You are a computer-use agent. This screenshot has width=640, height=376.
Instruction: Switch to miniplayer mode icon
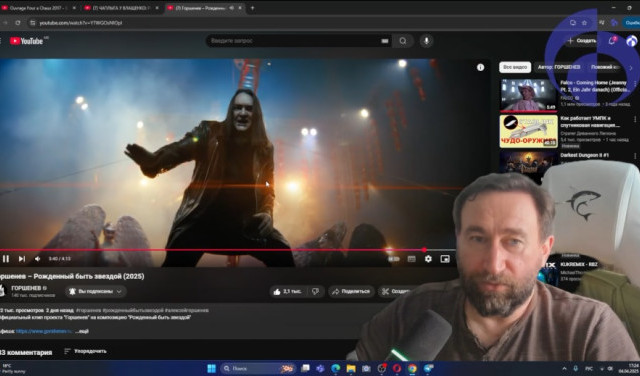tap(445, 258)
